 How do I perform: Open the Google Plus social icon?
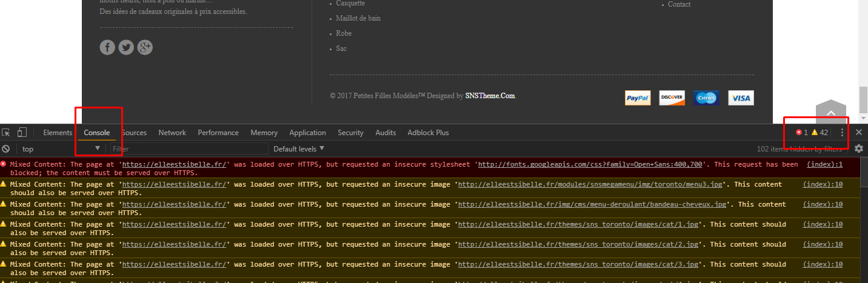point(145,47)
